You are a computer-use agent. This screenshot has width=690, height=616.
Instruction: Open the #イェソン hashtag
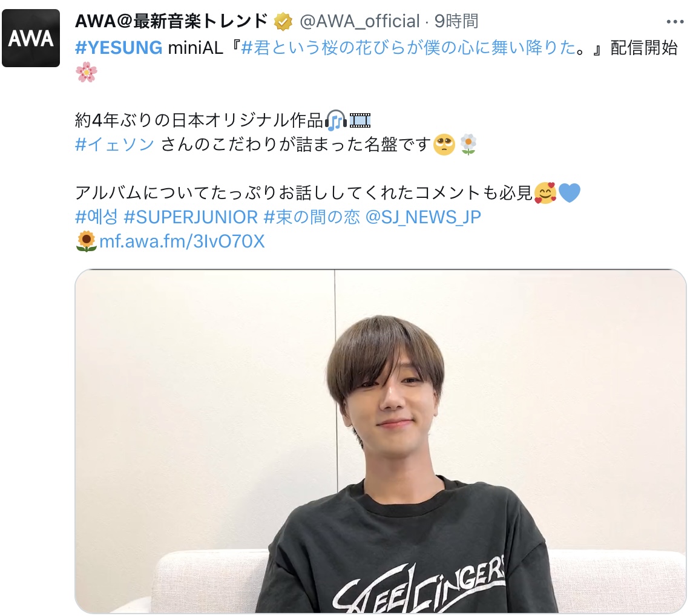click(x=114, y=144)
